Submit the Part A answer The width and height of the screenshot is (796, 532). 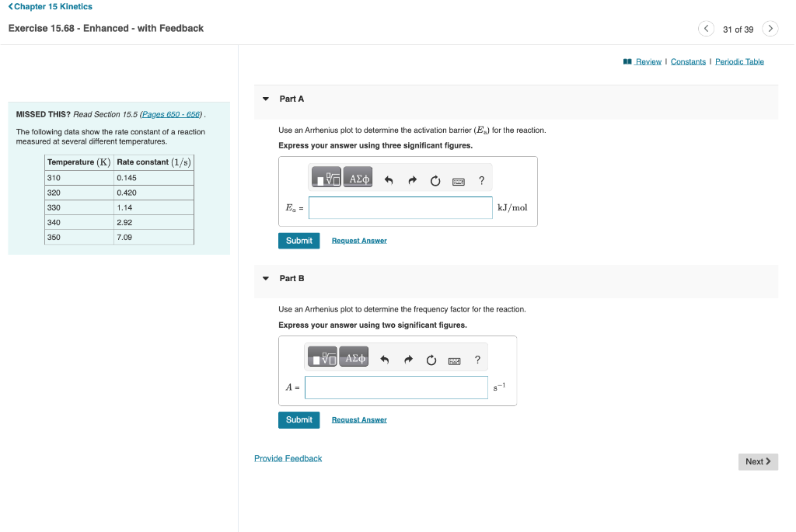(299, 241)
